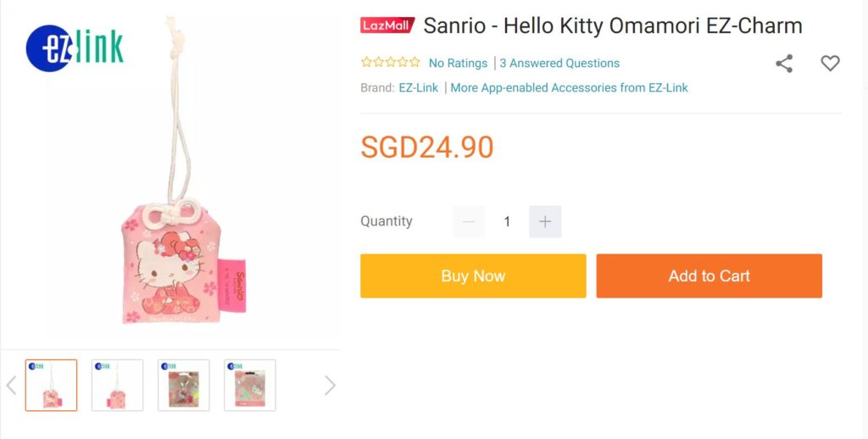Click the quantity number field
This screenshot has height=439, width=868.
(507, 222)
